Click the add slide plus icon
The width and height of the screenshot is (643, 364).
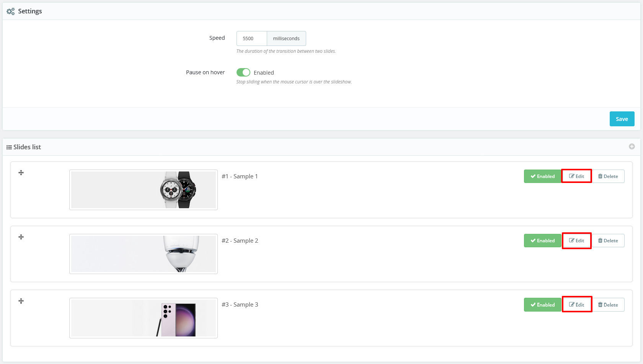coord(632,147)
